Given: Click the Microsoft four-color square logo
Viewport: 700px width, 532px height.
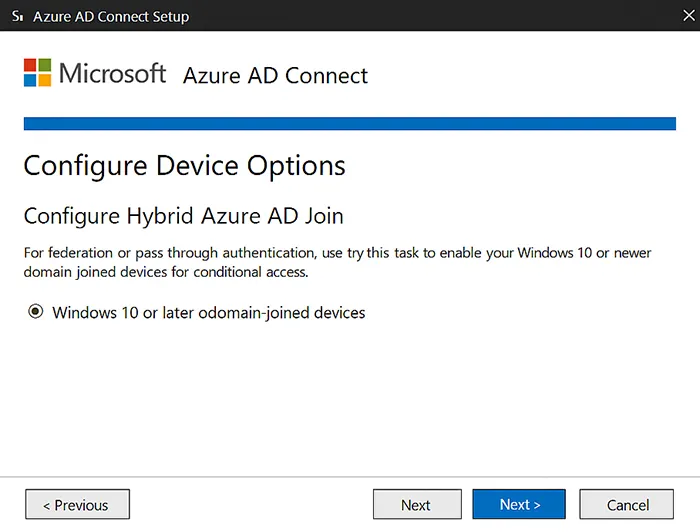Looking at the screenshot, I should coord(37,73).
